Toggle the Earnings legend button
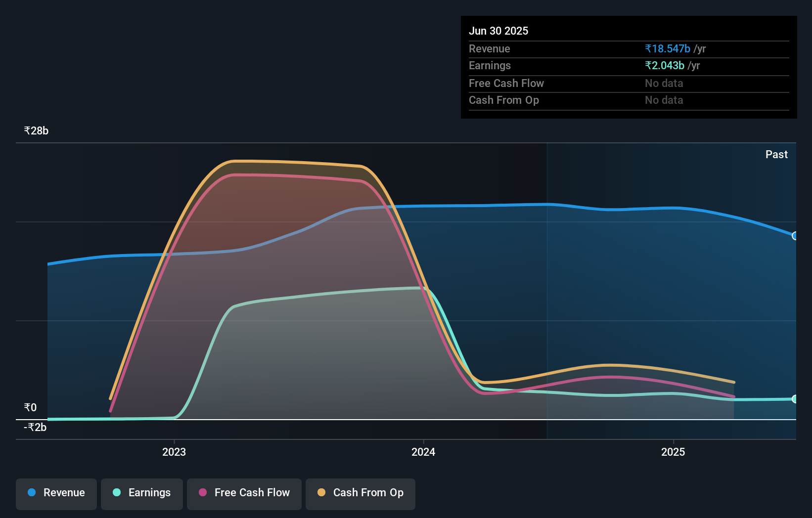812x518 pixels. 142,494
